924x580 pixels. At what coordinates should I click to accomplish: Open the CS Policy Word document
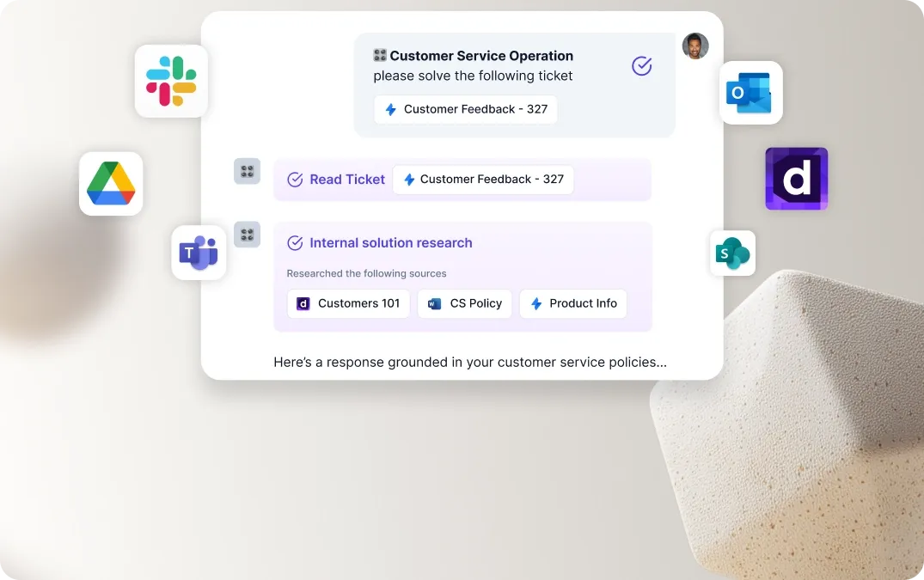(x=464, y=304)
